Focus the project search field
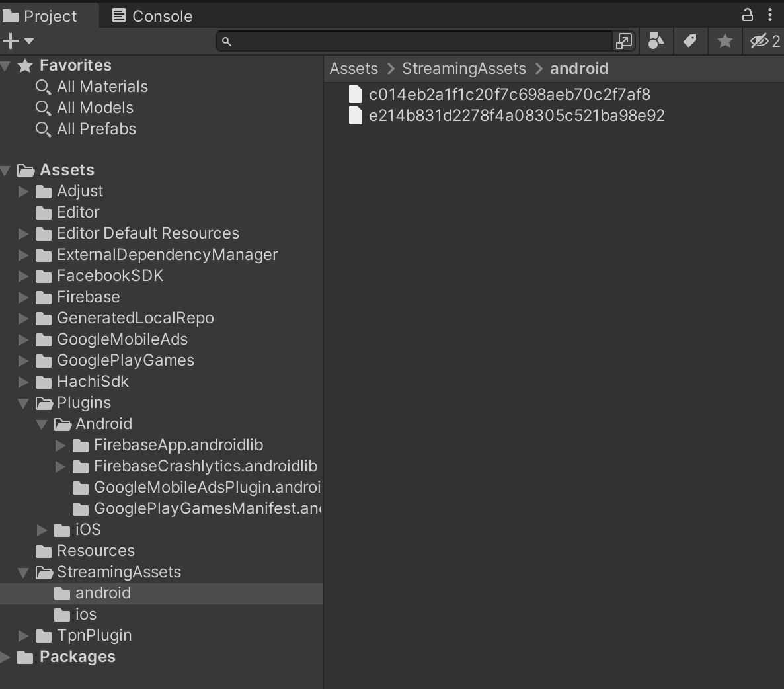Viewport: 784px width, 689px height. pos(414,41)
